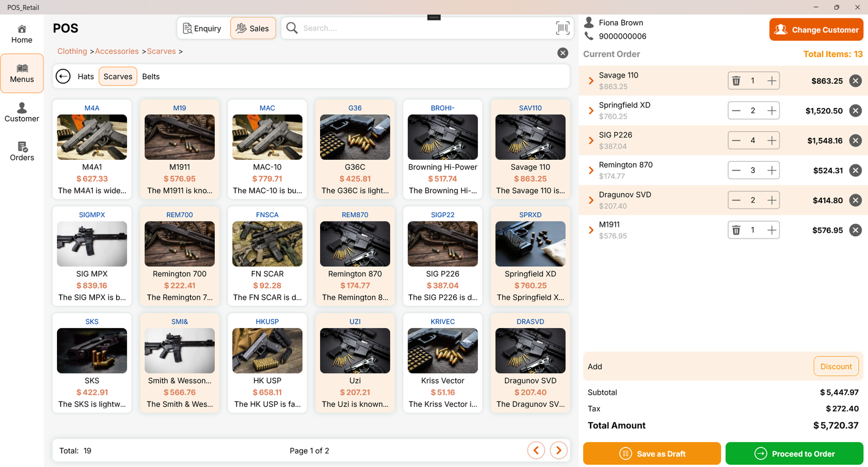
Task: Click the trash icon for M1911
Action: pos(736,230)
